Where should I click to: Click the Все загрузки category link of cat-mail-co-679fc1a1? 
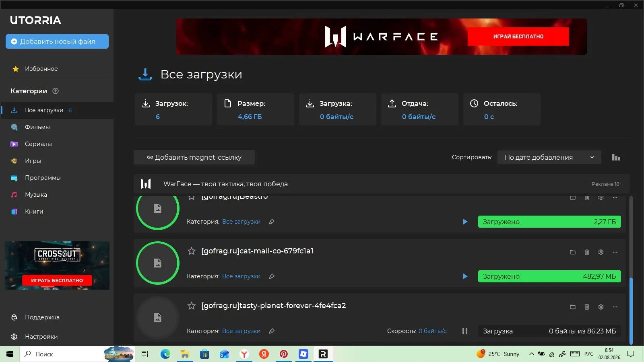241,276
